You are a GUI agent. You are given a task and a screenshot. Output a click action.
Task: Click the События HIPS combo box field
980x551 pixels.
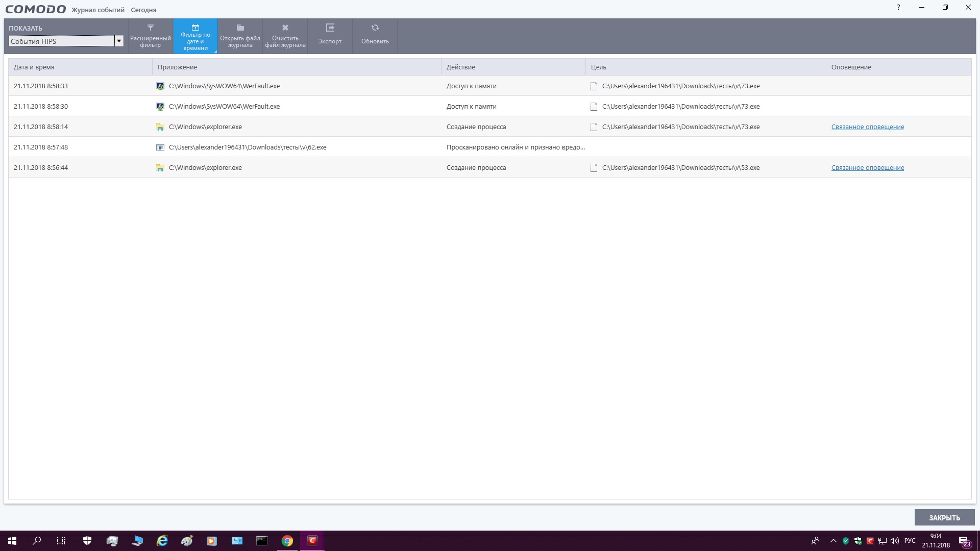point(61,41)
